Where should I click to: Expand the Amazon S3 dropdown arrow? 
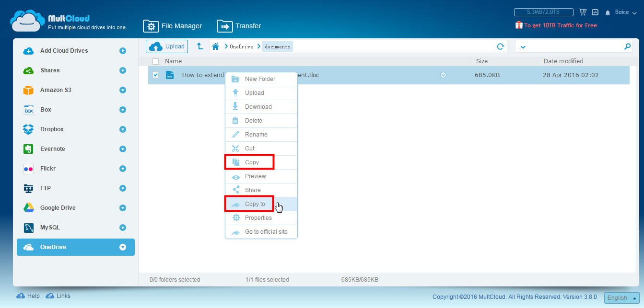pos(123,90)
